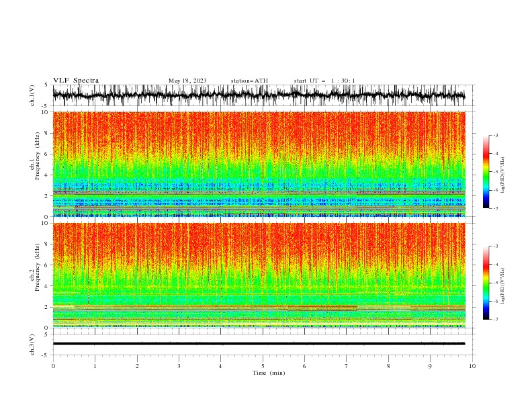Click the "-3" label on ch.1 colorbar
Viewport: 532px width, 411px height.
496,135
